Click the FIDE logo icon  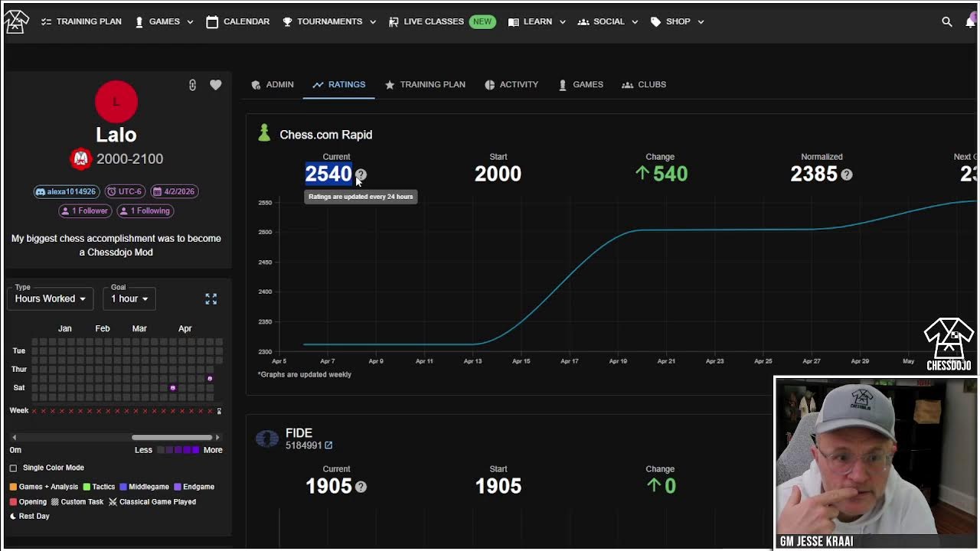[267, 439]
